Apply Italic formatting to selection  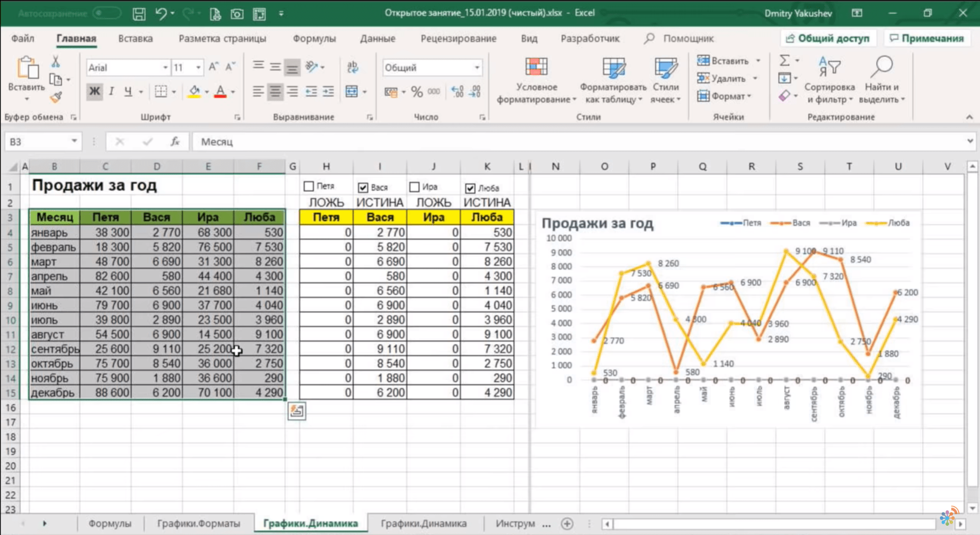coord(111,91)
